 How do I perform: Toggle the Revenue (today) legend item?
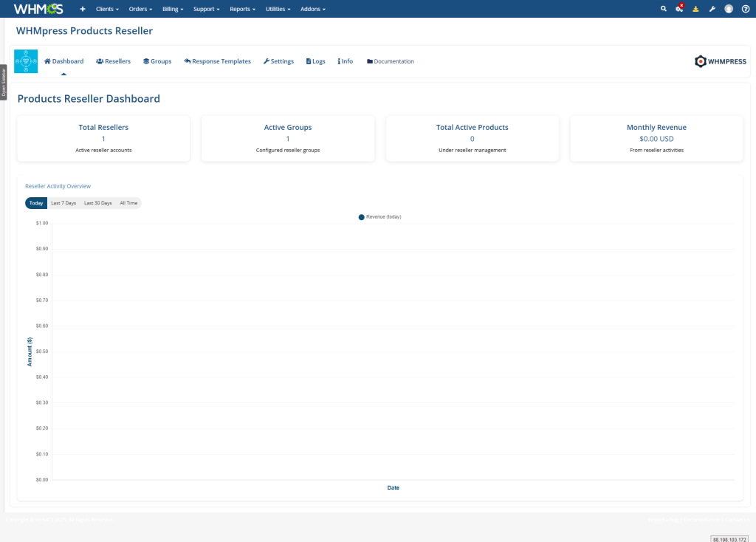(x=379, y=216)
